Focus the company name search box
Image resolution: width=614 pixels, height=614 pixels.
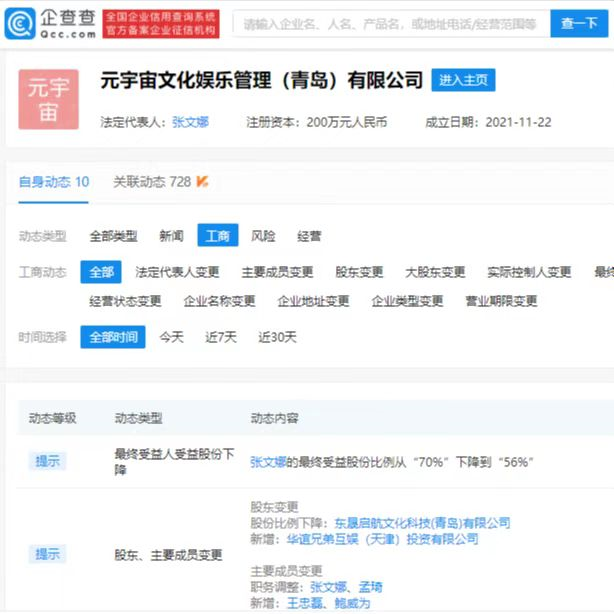[x=391, y=24]
